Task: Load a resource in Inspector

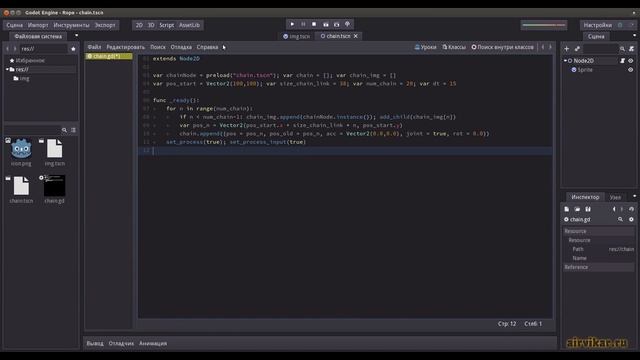Action: coord(577,209)
